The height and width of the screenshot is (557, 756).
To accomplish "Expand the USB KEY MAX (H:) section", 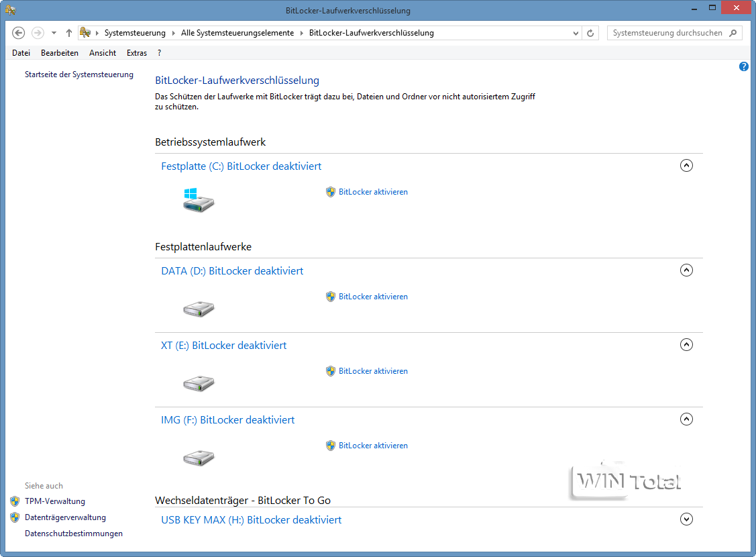I will (686, 519).
